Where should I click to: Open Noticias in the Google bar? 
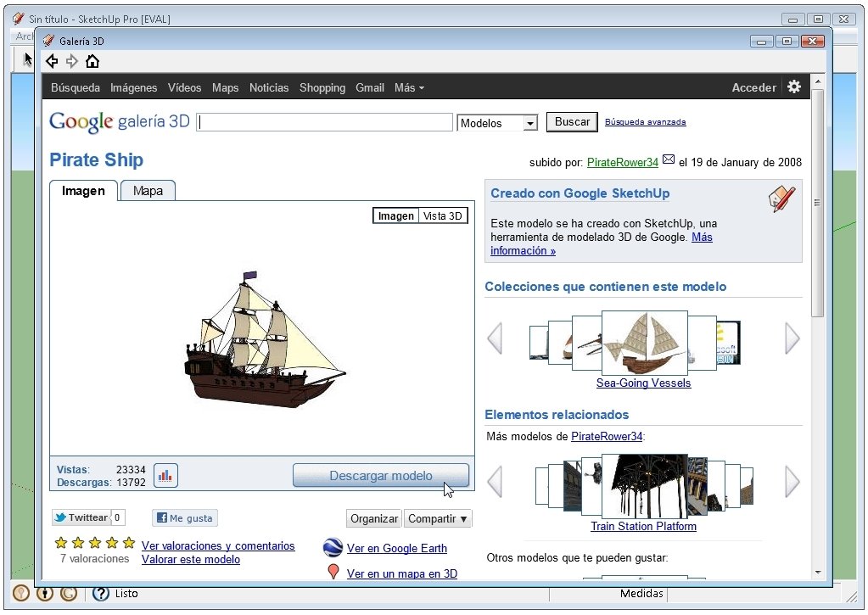pos(269,87)
